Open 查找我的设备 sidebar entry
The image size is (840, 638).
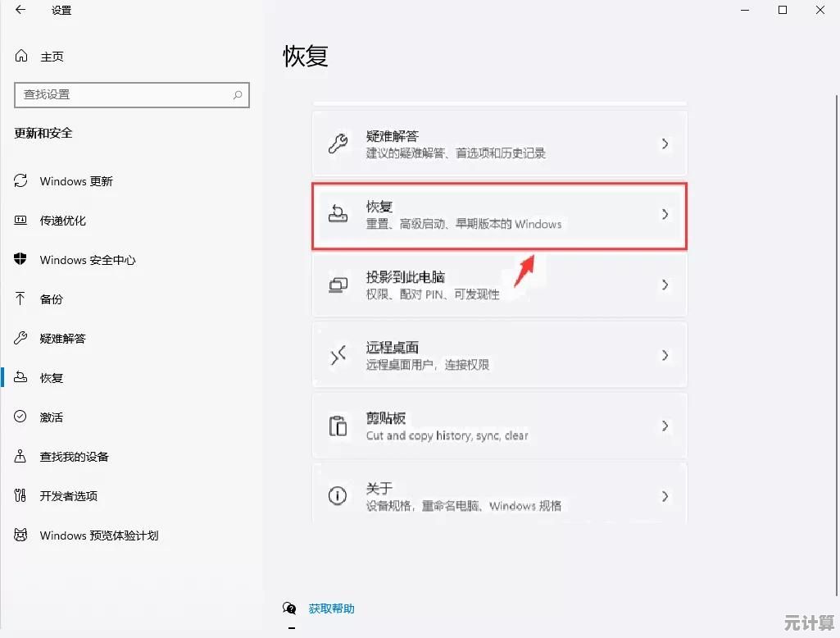click(x=74, y=457)
